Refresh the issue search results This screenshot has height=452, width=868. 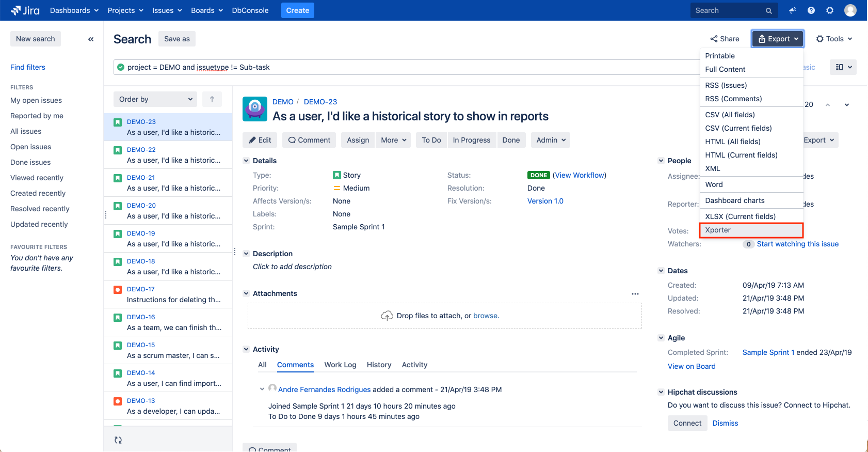(118, 440)
